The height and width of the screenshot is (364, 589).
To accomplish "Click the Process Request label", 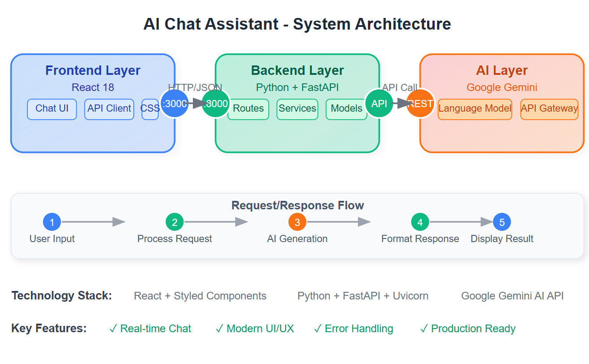I will click(x=175, y=239).
